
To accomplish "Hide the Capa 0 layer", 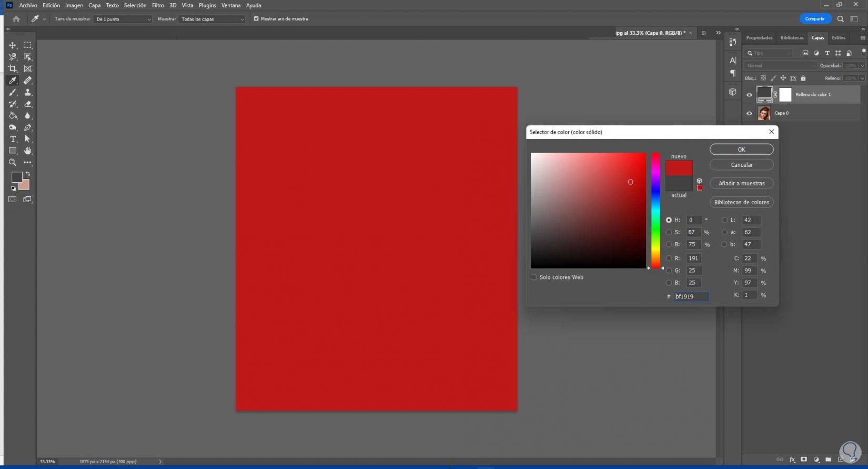I will [749, 113].
